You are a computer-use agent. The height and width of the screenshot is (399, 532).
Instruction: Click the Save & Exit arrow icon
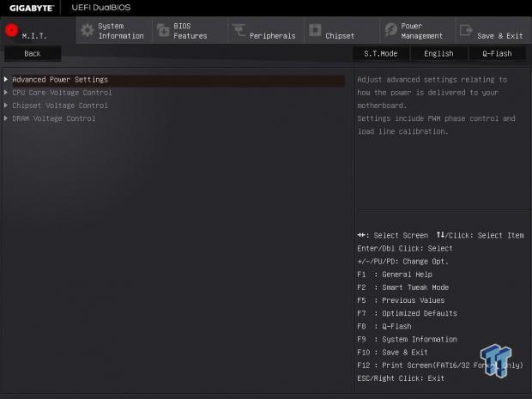[466, 31]
